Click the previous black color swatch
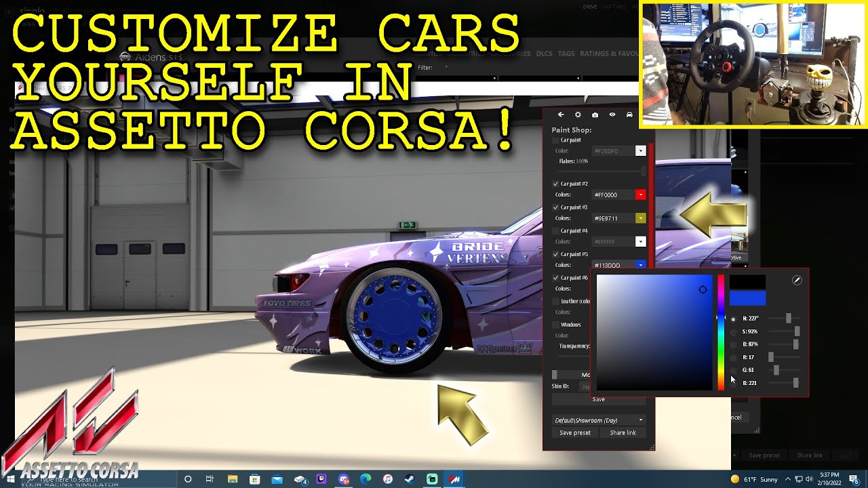The height and width of the screenshot is (488, 868). [x=747, y=283]
